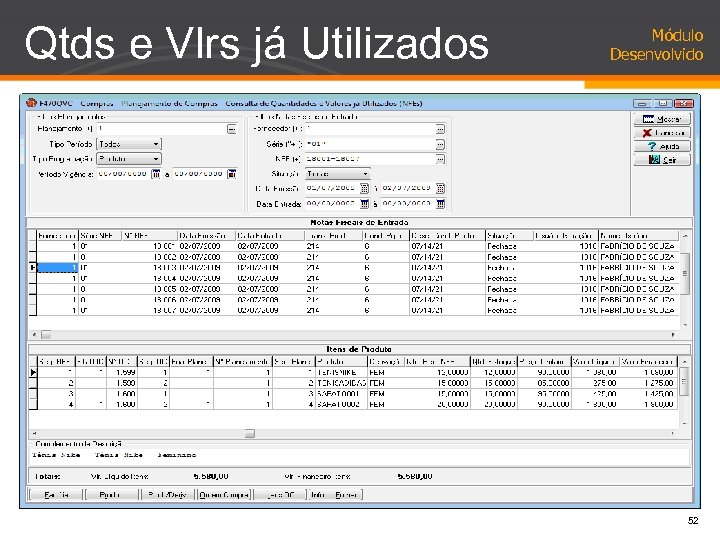Select the TENISNIKE product row
Viewport: 720px width, 540px height.
[x=353, y=372]
